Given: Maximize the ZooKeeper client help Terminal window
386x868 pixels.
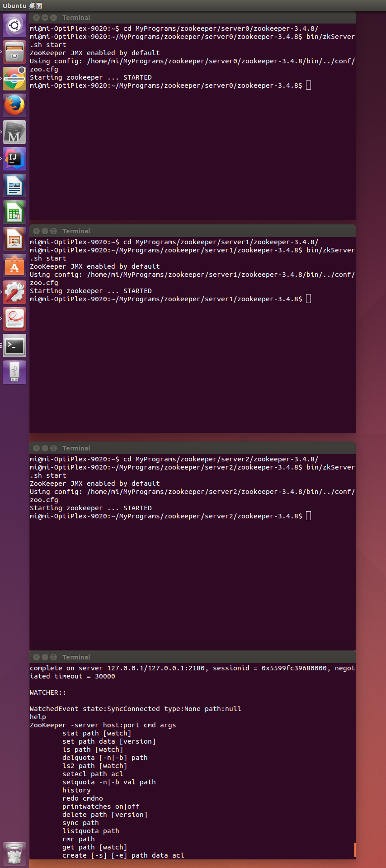Looking at the screenshot, I should tap(53, 657).
